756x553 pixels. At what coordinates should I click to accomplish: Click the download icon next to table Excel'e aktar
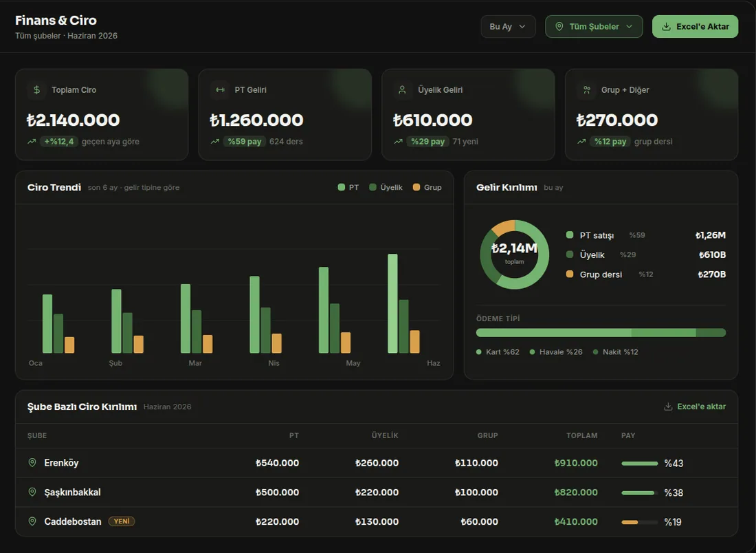click(668, 406)
